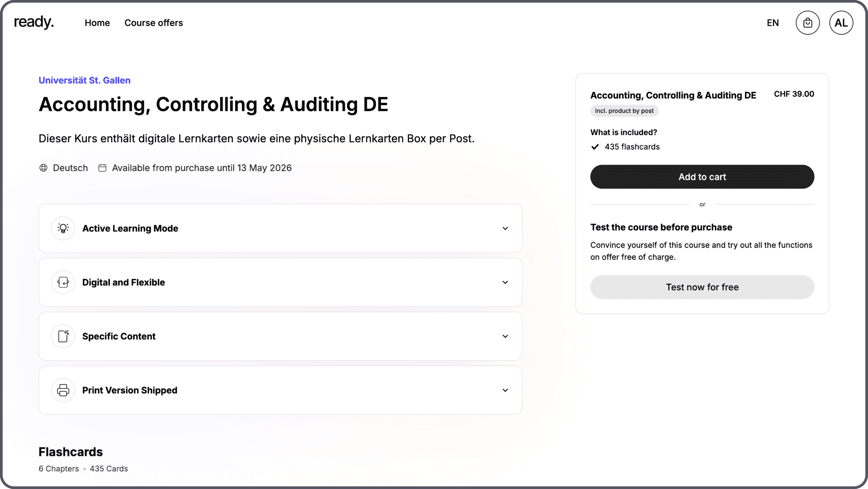Click the checkmark next to 435 flashcards
Viewport: 868px width, 489px height.
pos(595,147)
